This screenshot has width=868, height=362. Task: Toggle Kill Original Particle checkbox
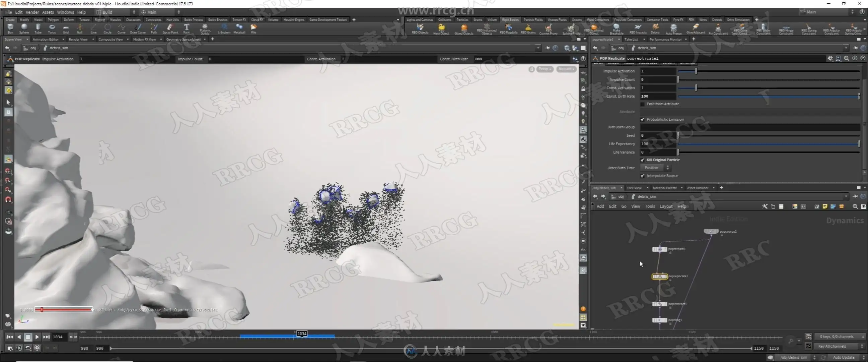[642, 160]
